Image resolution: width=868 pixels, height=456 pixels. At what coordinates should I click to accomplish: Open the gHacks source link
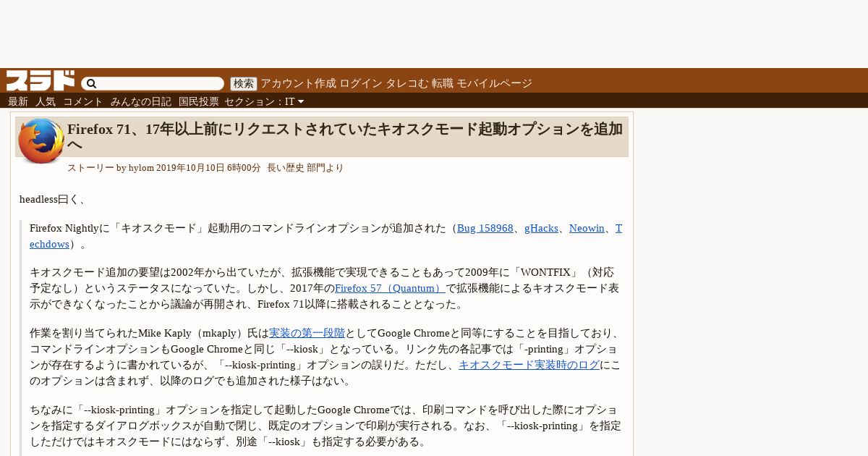[541, 228]
